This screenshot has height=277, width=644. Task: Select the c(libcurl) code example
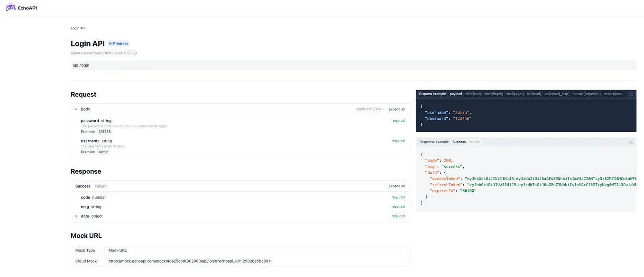click(x=534, y=94)
